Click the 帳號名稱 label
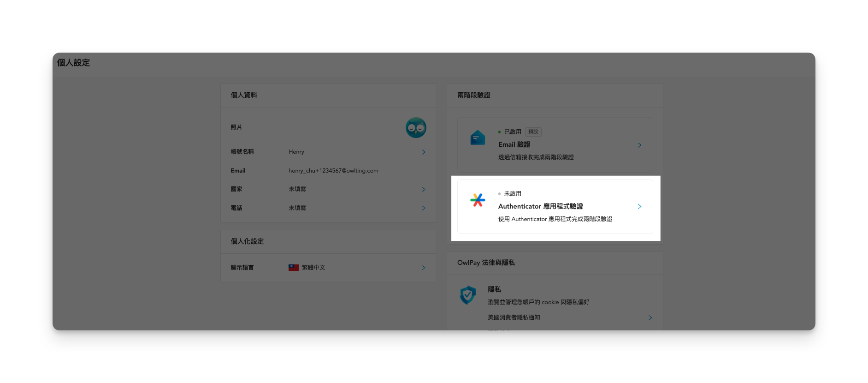 point(242,152)
